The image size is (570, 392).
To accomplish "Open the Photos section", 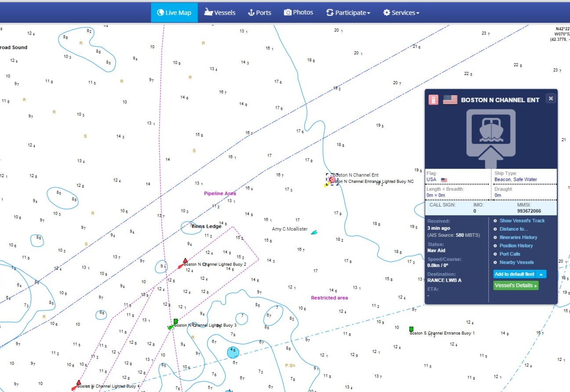I will (299, 13).
